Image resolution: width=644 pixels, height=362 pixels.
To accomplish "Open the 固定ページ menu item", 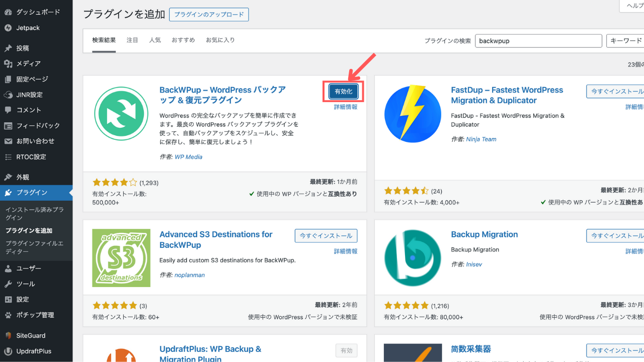I will (32, 79).
